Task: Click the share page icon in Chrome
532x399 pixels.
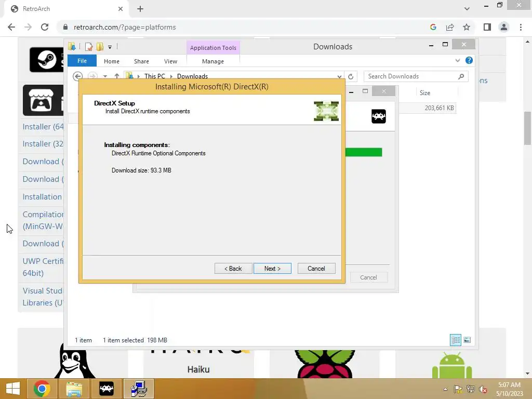Action: [x=450, y=27]
